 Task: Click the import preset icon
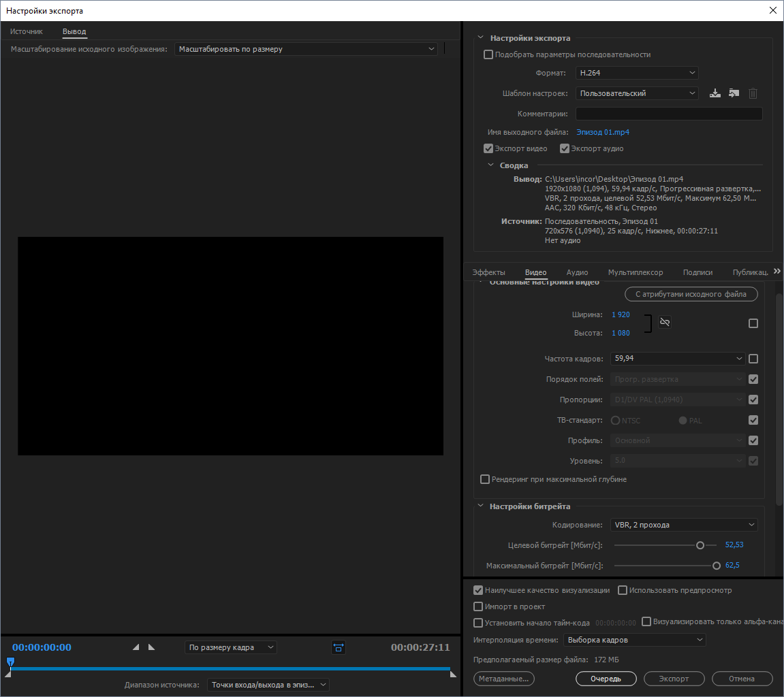pos(734,93)
